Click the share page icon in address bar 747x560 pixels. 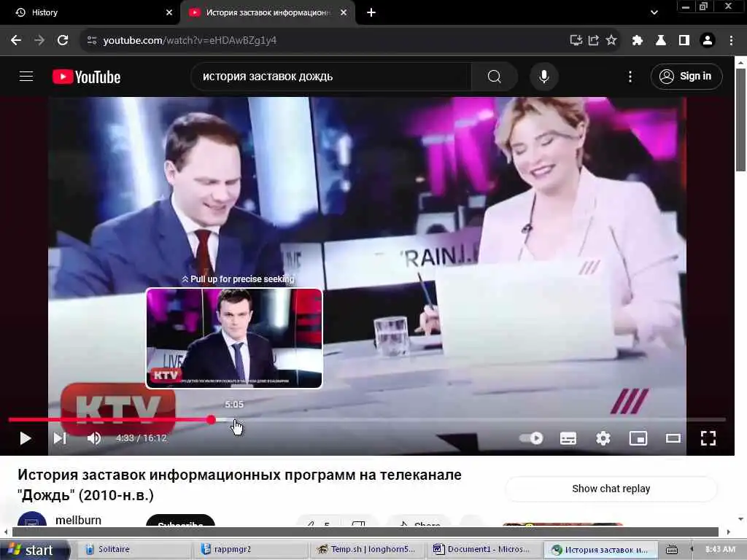594,41
